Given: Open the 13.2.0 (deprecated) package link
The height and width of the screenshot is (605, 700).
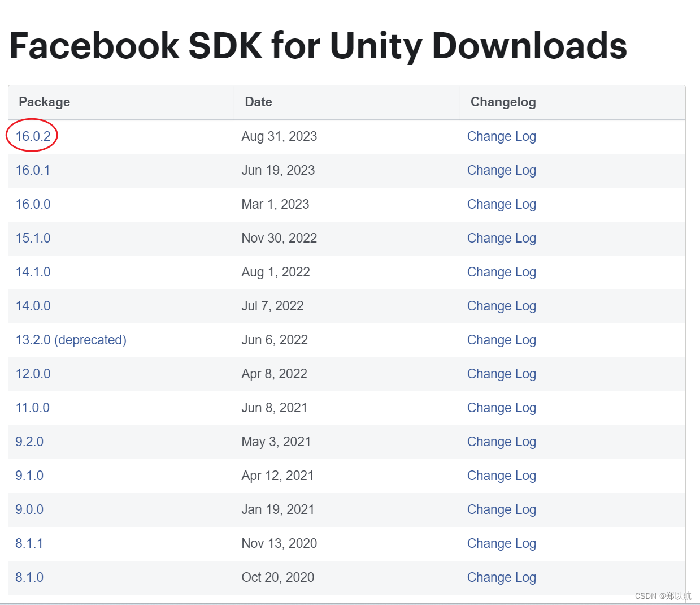Looking at the screenshot, I should [71, 340].
